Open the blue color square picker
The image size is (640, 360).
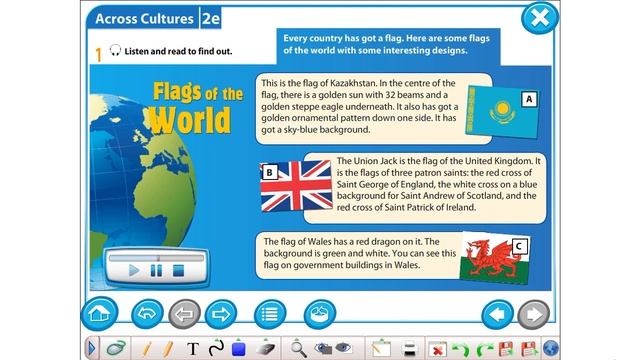point(238,349)
